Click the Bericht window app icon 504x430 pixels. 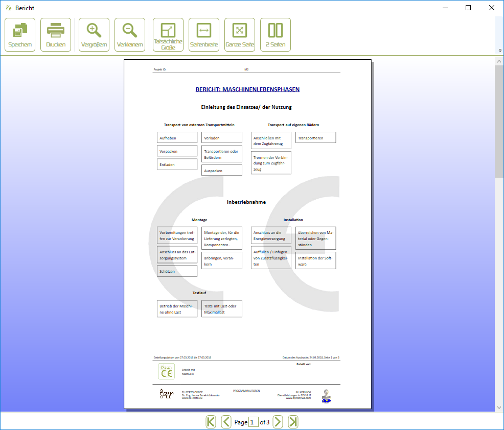[x=8, y=8]
